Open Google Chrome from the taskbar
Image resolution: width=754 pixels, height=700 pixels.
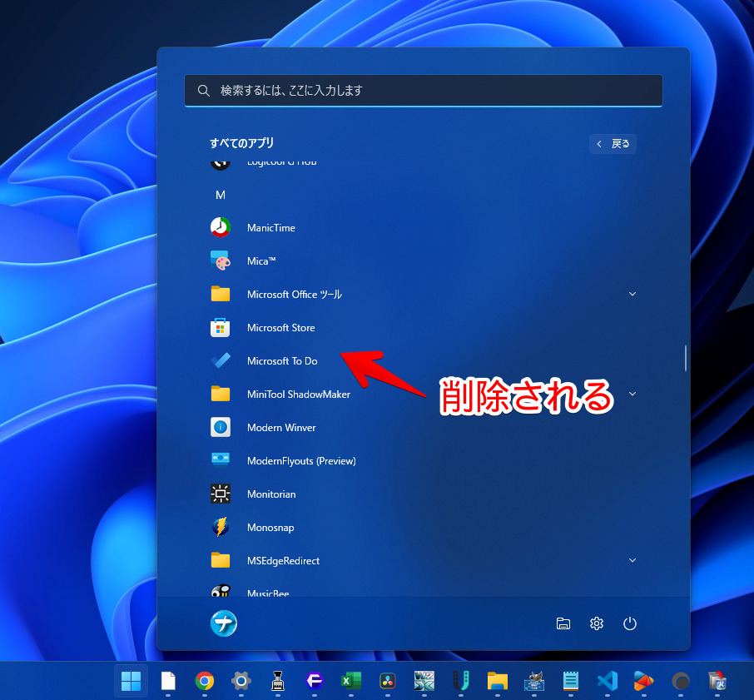click(205, 681)
